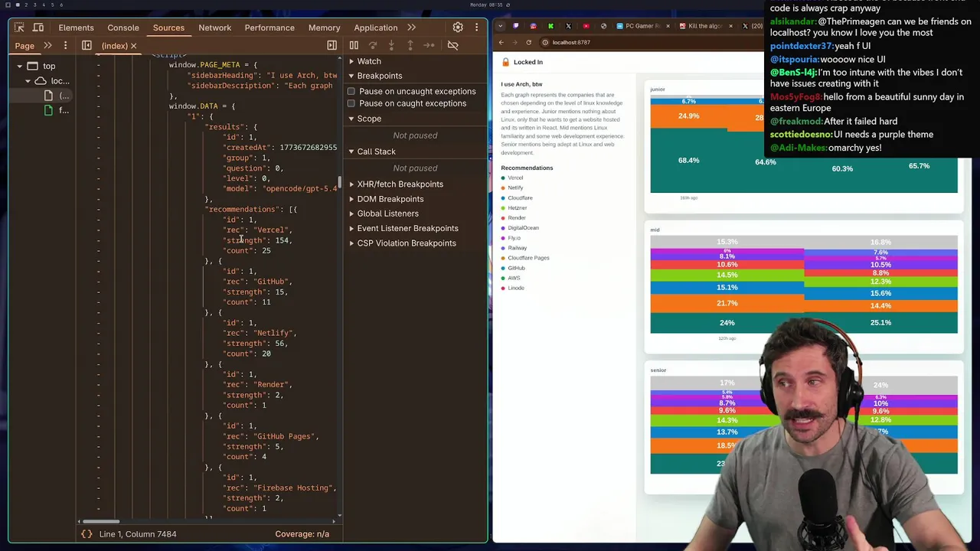Viewport: 980px width, 551px height.
Task: Open the PC Gamer browser tab
Action: 642,26
